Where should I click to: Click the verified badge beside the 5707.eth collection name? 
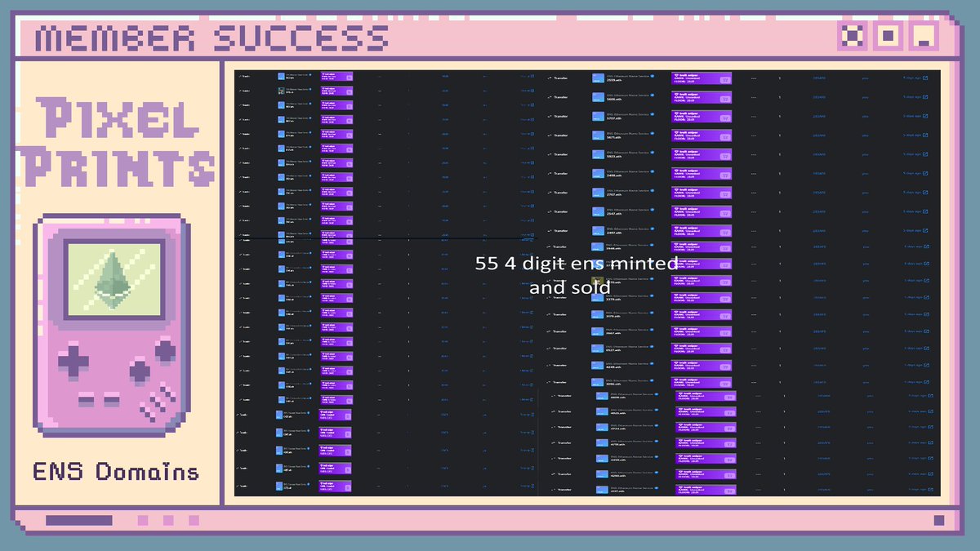[x=653, y=113]
